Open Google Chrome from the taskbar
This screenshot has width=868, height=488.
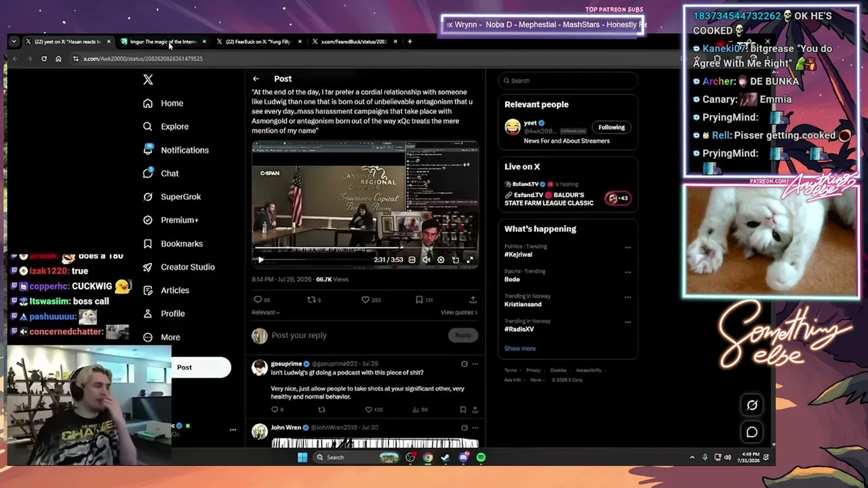[x=428, y=457]
